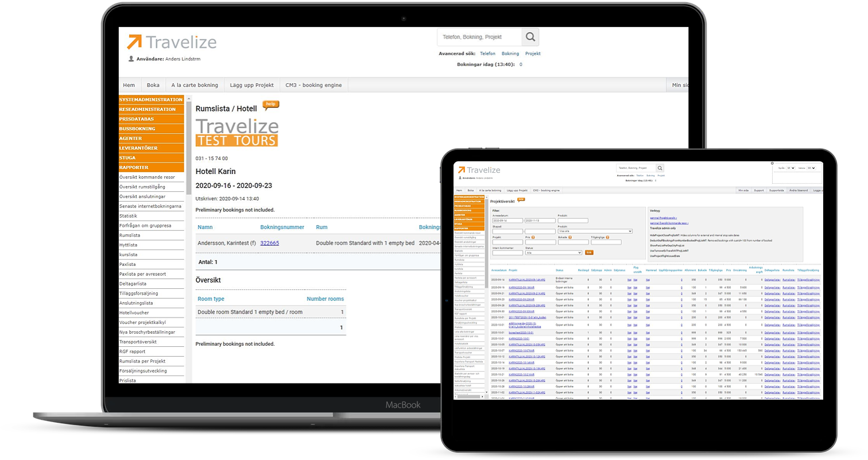Click the orange info icon next to Bokade
This screenshot has height=460, width=868.
pos(570,237)
